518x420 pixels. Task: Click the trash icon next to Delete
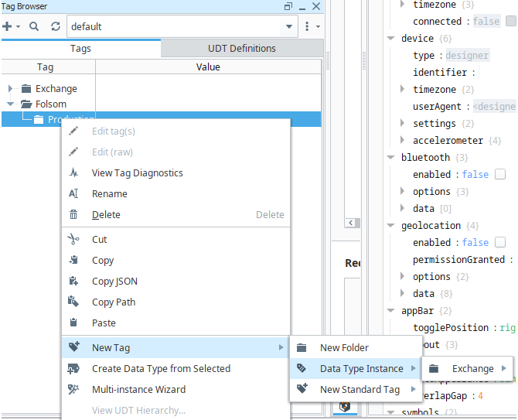pyautogui.click(x=73, y=215)
